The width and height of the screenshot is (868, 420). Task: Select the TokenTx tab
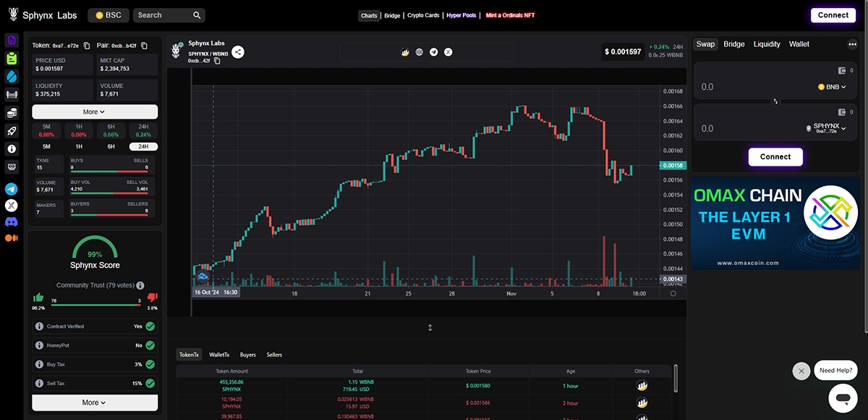pos(189,355)
